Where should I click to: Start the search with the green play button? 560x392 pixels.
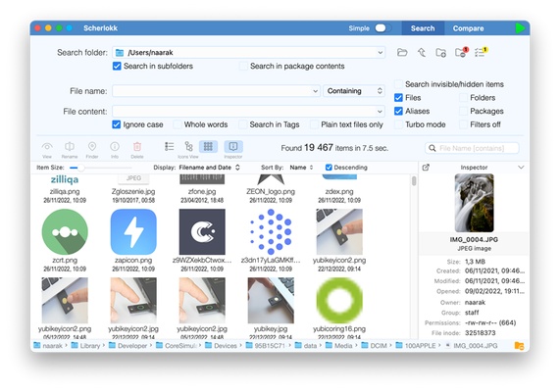pos(520,27)
